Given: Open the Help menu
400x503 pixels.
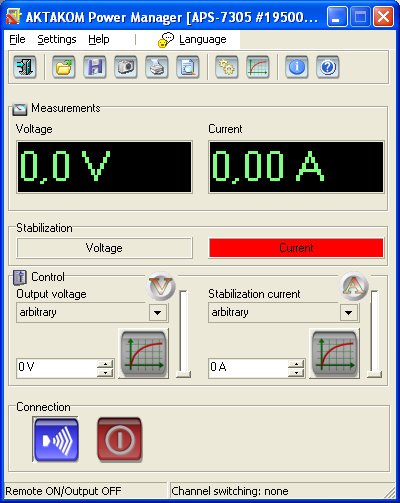Looking at the screenshot, I should click(99, 39).
